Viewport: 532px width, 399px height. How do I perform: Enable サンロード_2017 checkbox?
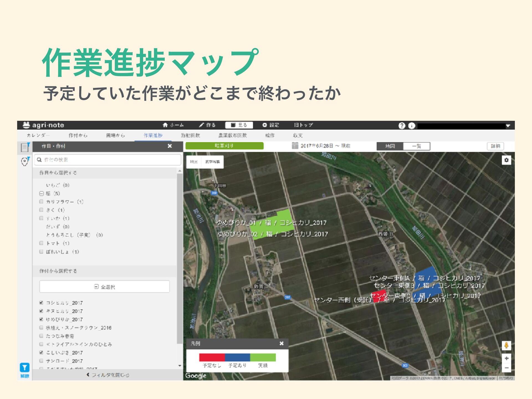(x=41, y=360)
